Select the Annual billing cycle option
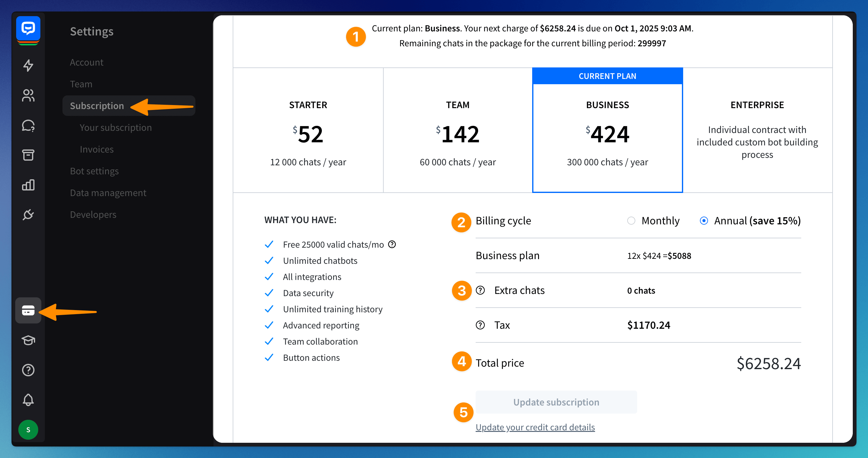Screen dimensions: 868x458 coord(704,221)
